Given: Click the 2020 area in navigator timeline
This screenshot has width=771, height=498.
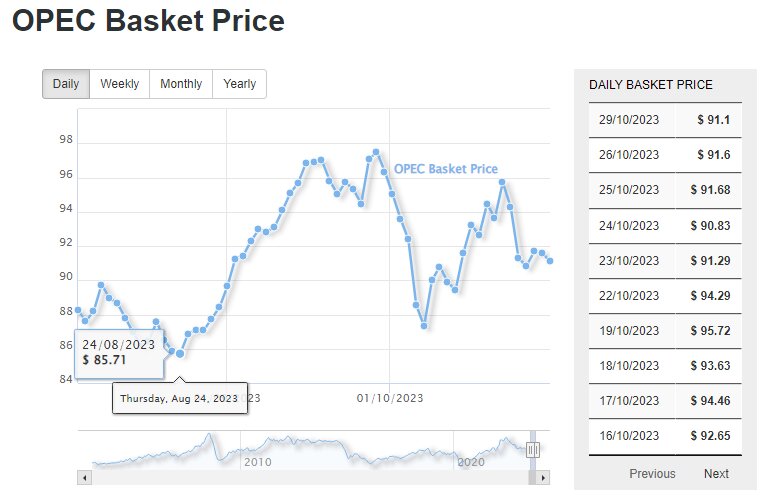Looking at the screenshot, I should 471,462.
